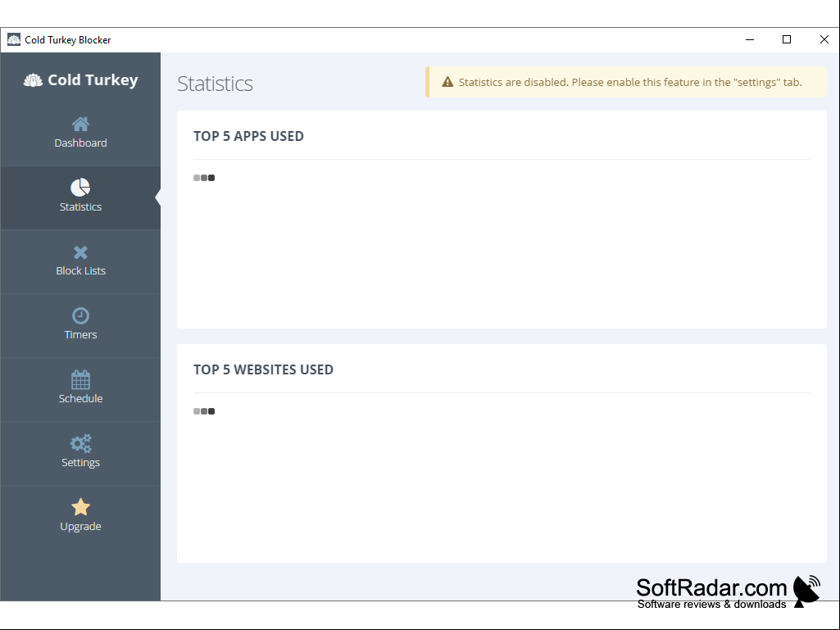Screen dimensions: 840x630
Task: Click loading indicator under Top 5 Websites
Action: click(x=204, y=411)
